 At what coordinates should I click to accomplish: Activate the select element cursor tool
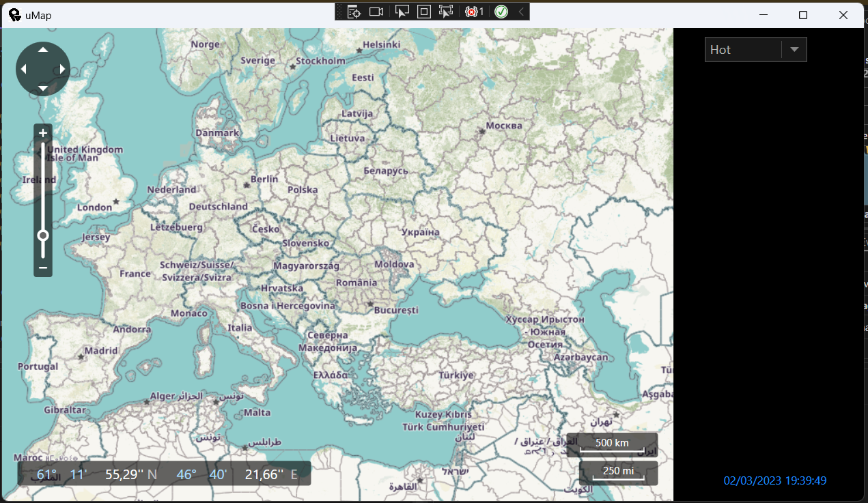coord(402,12)
